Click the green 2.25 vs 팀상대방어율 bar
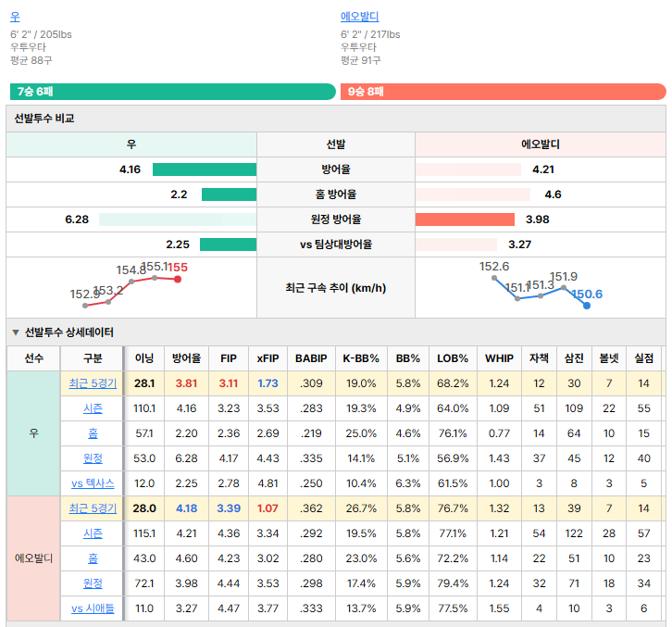The image size is (672, 627). (228, 245)
